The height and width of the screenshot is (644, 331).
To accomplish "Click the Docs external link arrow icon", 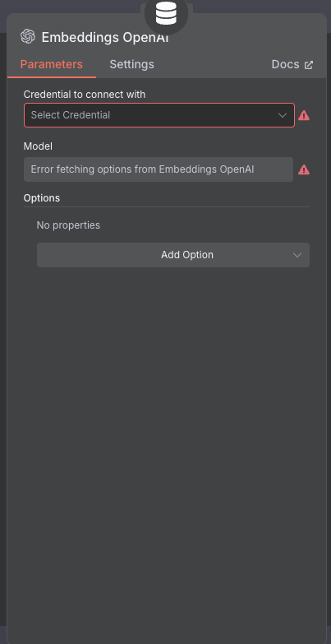I will (309, 65).
